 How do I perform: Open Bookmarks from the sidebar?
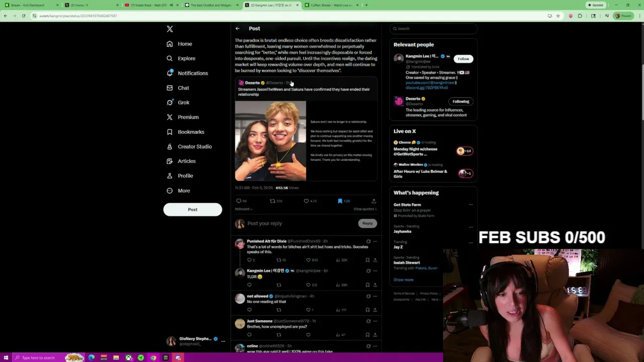[x=185, y=132]
